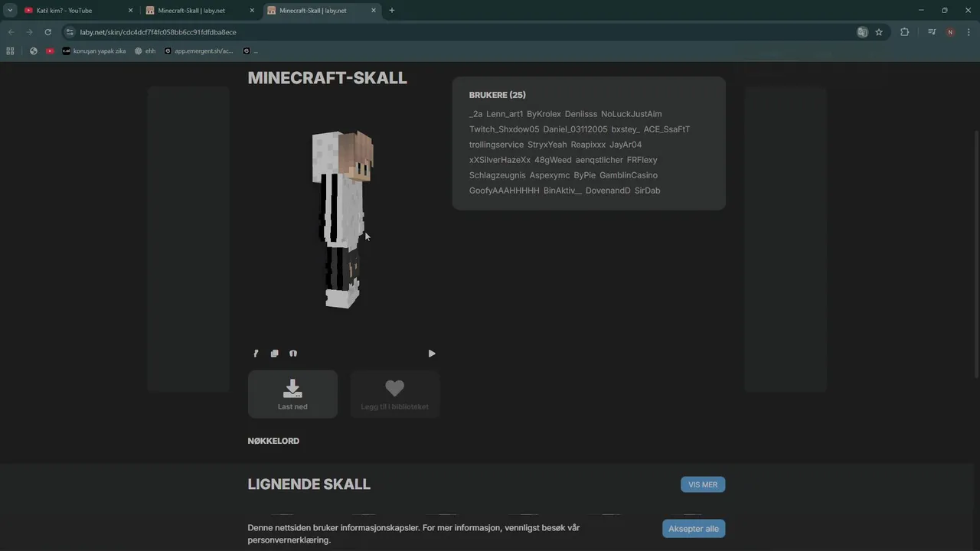Screen dimensions: 980x551
Task: View site information icon in address bar
Action: (x=70, y=32)
